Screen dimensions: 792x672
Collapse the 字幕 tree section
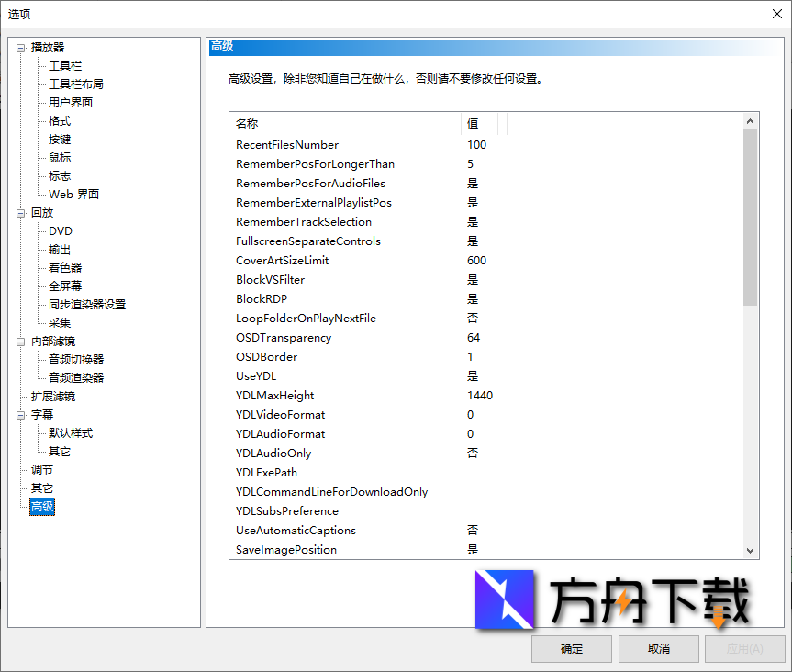coord(21,415)
